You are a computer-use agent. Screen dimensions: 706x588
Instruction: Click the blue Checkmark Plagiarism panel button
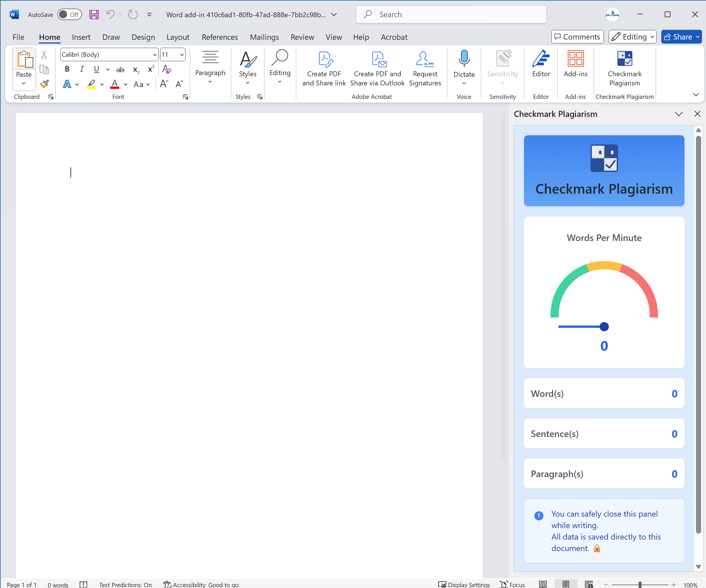click(x=603, y=171)
